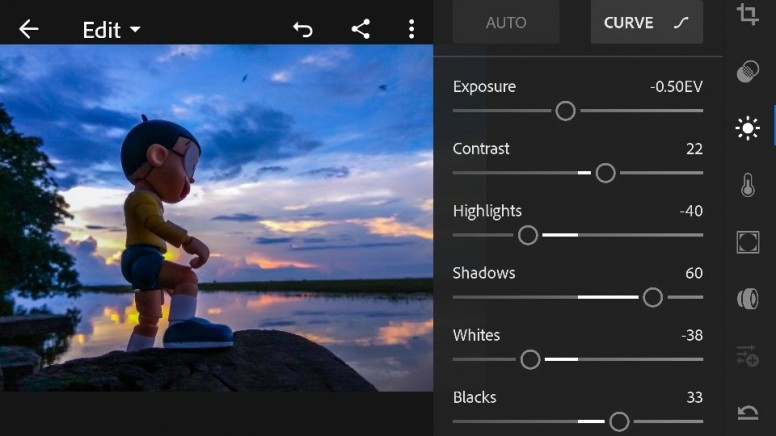Click the Shadows label
This screenshot has height=436, width=776.
(x=484, y=273)
